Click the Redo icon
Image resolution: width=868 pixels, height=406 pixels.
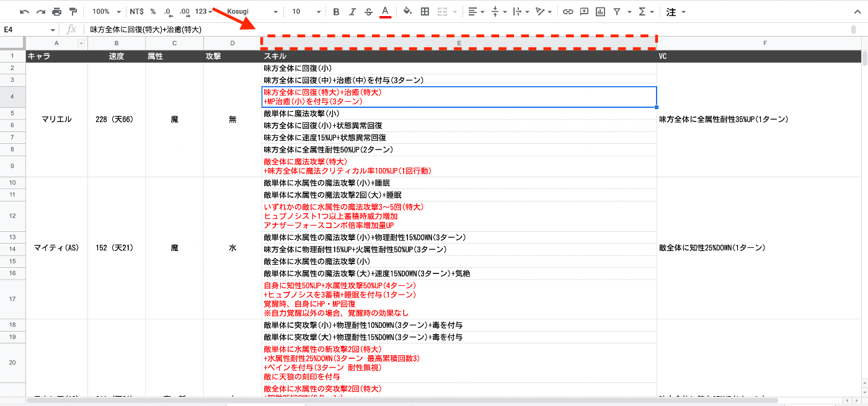pos(41,12)
